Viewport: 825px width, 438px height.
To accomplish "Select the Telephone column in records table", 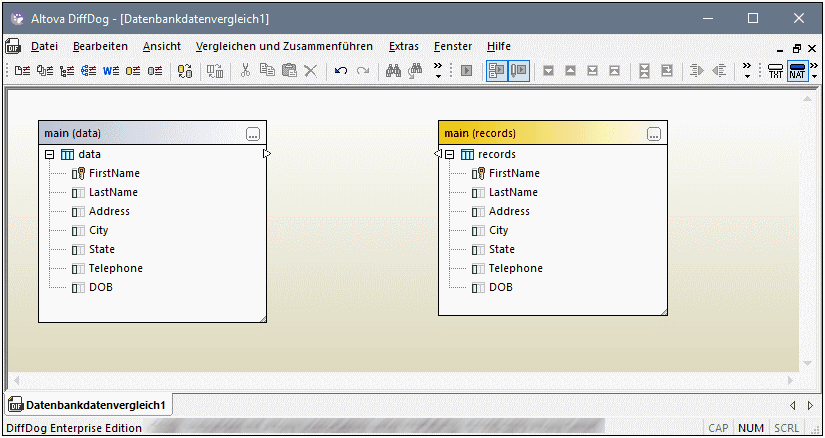I will 515,268.
